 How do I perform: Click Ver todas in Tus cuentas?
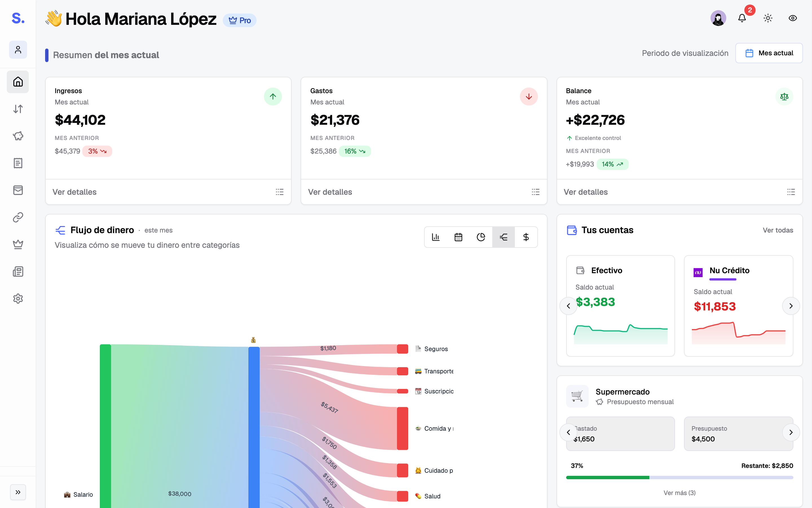click(x=778, y=230)
